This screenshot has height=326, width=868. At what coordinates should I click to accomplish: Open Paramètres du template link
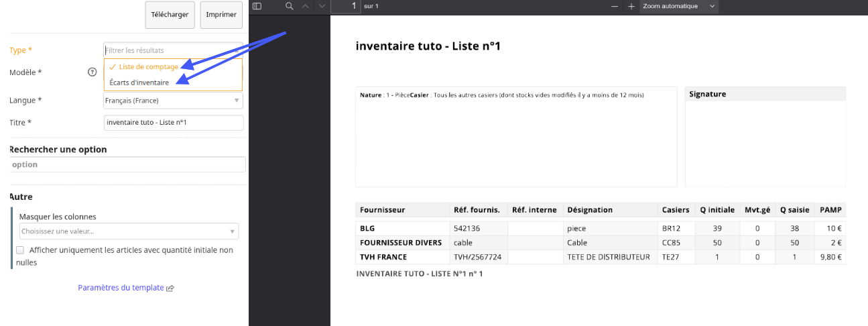121,288
